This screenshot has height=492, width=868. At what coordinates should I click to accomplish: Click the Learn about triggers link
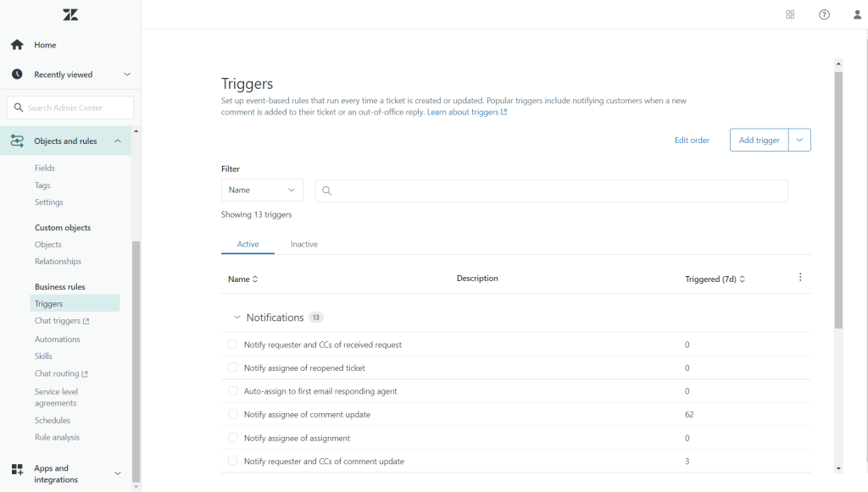tap(465, 111)
